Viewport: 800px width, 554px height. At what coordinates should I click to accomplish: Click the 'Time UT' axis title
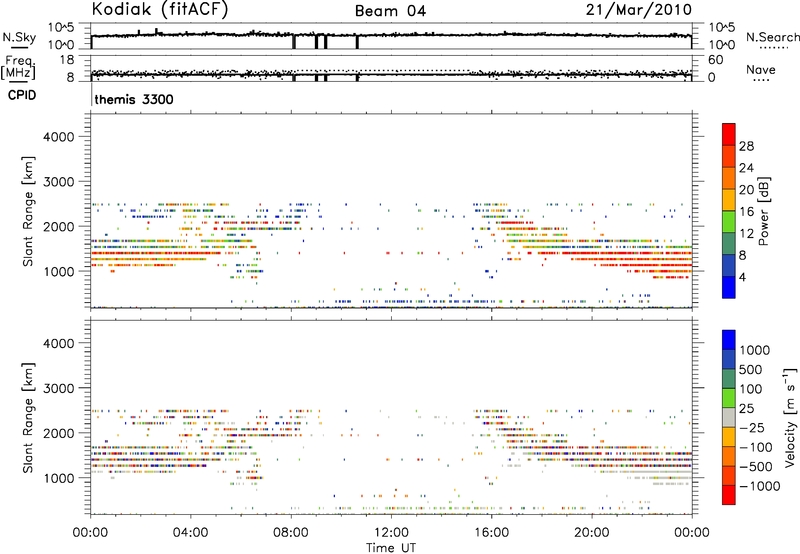391,548
